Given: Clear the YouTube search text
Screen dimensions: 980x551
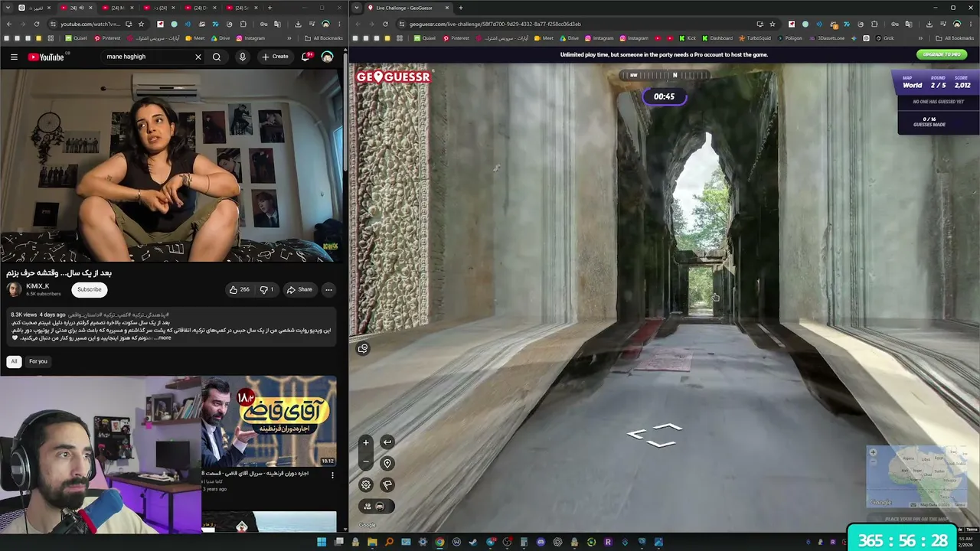Looking at the screenshot, I should coord(198,57).
